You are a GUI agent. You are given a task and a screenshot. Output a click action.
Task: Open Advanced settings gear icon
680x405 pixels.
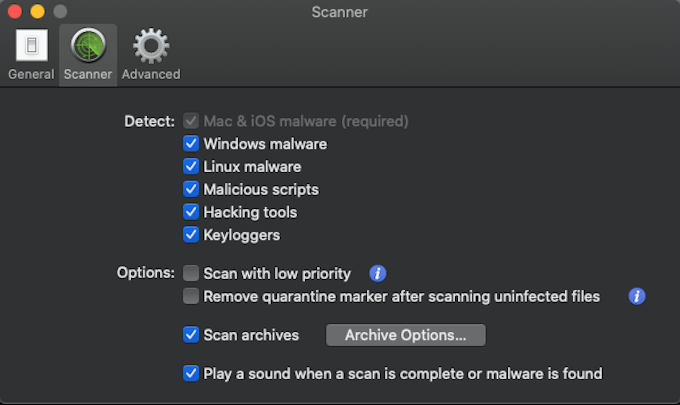coord(150,46)
